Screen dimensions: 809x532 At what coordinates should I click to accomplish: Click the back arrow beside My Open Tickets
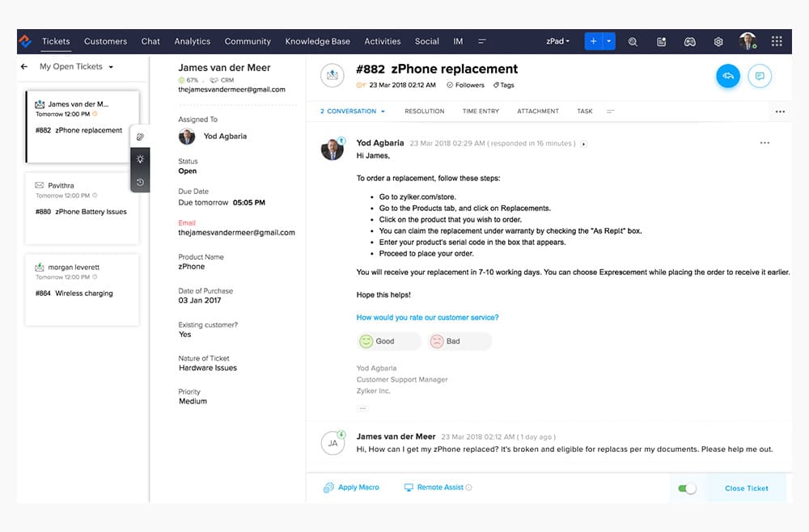click(x=24, y=67)
